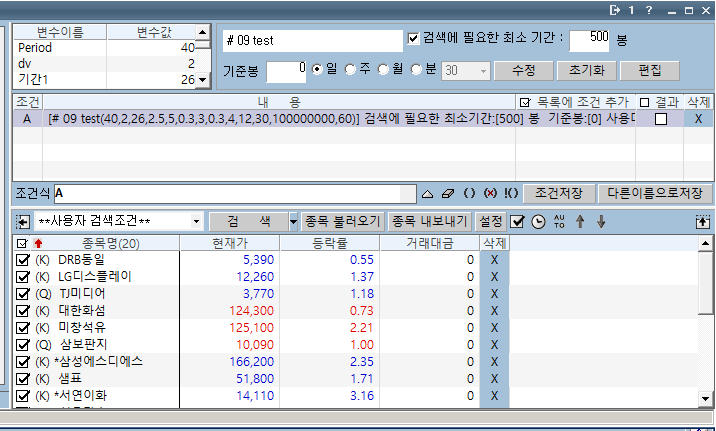Run search with the 검색 button

pyautogui.click(x=249, y=222)
